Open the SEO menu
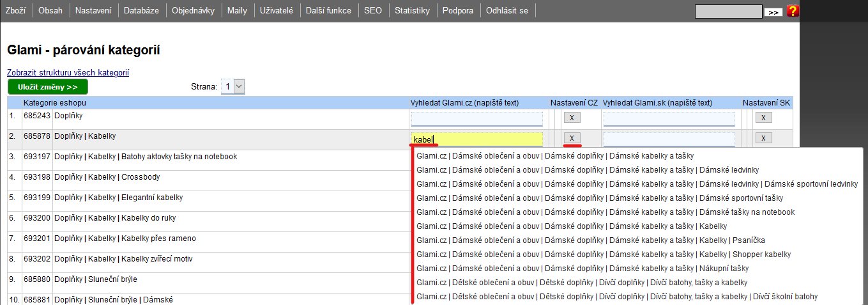Screen dimensions: 868x305 pos(373,11)
